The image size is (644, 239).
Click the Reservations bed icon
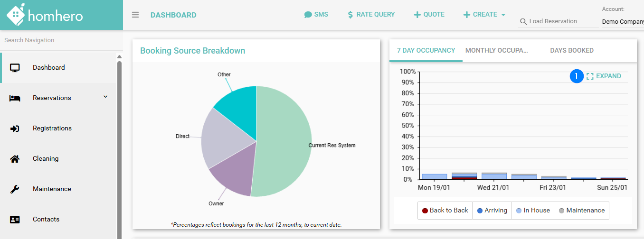15,98
